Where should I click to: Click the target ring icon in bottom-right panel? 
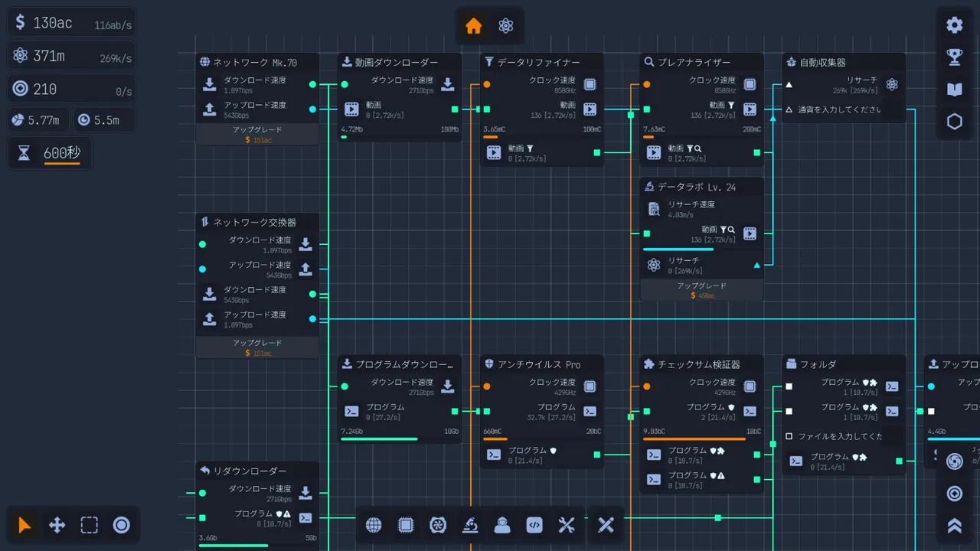click(x=954, y=494)
